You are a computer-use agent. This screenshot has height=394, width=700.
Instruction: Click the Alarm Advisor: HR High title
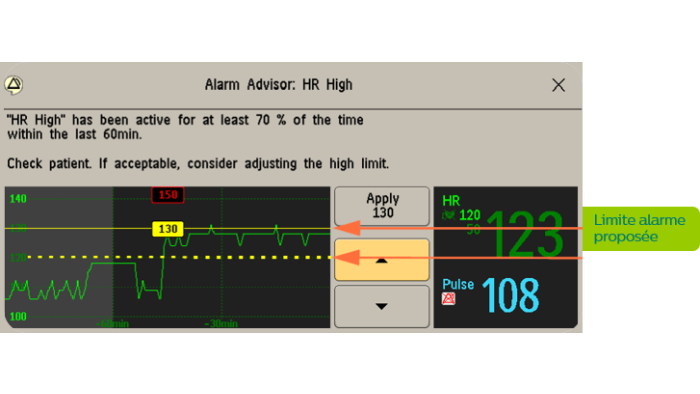coord(279,84)
